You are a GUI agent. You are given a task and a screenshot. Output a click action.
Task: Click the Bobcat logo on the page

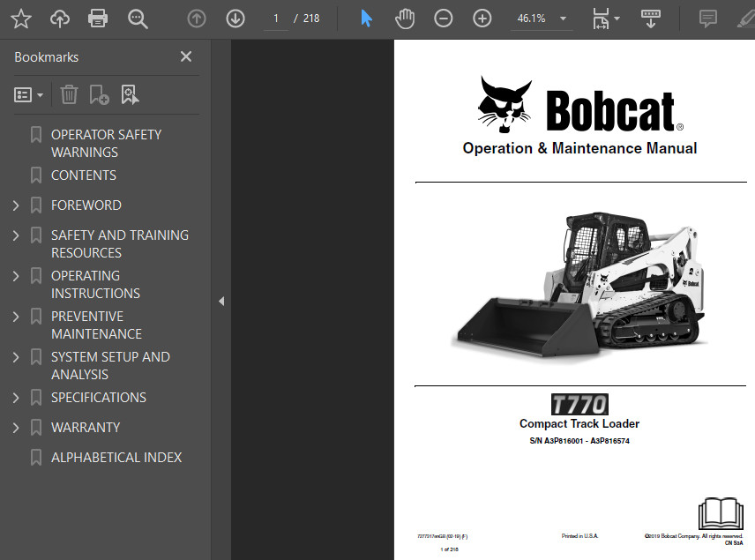pyautogui.click(x=580, y=105)
